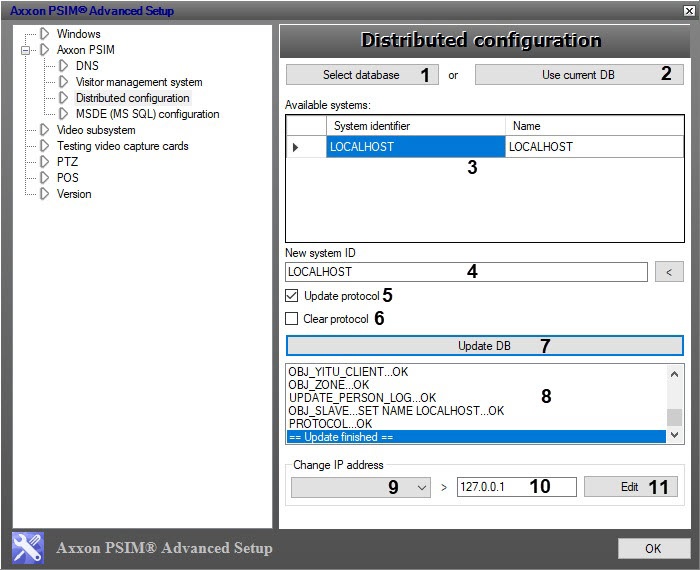Collapse the Axxon PSIM tree node
This screenshot has height=570, width=700.
(x=27, y=50)
